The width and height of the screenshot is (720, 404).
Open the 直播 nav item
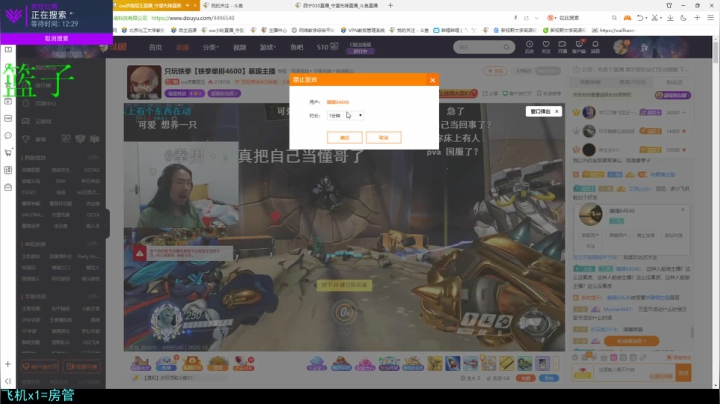(x=182, y=47)
